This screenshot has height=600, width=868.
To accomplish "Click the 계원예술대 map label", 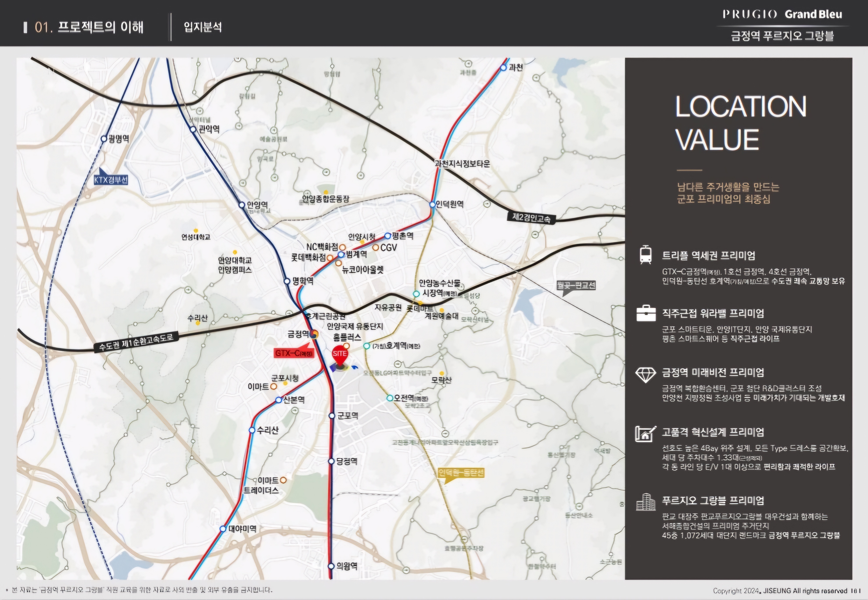I will 441,316.
